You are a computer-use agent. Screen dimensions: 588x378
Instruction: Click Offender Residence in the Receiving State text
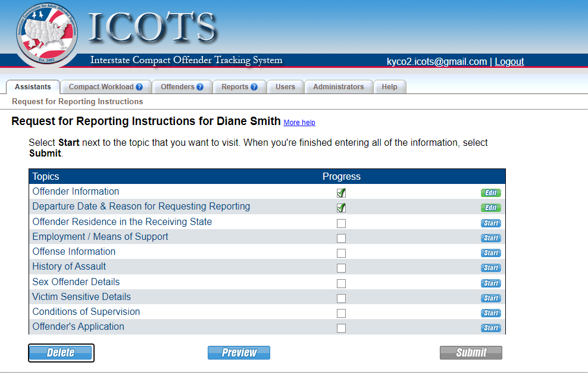[122, 222]
